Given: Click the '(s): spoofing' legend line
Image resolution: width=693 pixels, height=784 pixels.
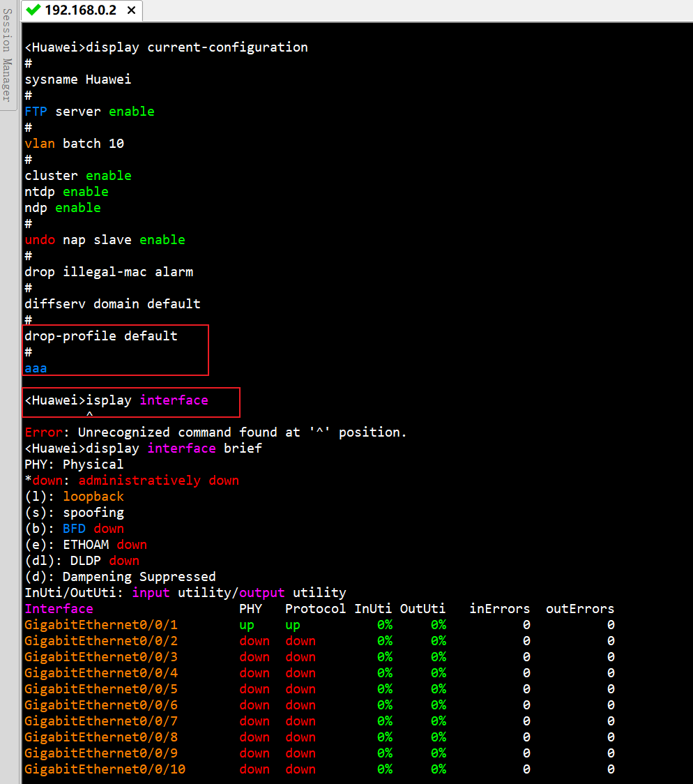Looking at the screenshot, I should (x=74, y=513).
